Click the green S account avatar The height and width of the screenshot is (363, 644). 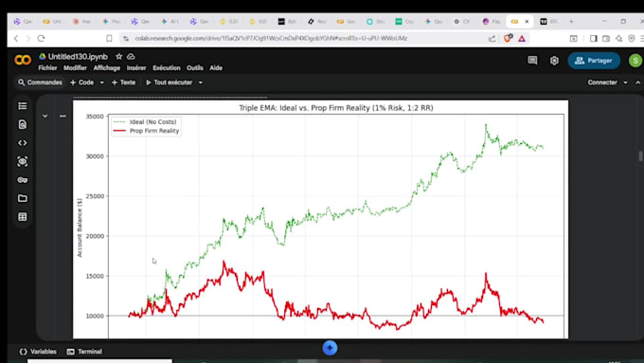[635, 61]
